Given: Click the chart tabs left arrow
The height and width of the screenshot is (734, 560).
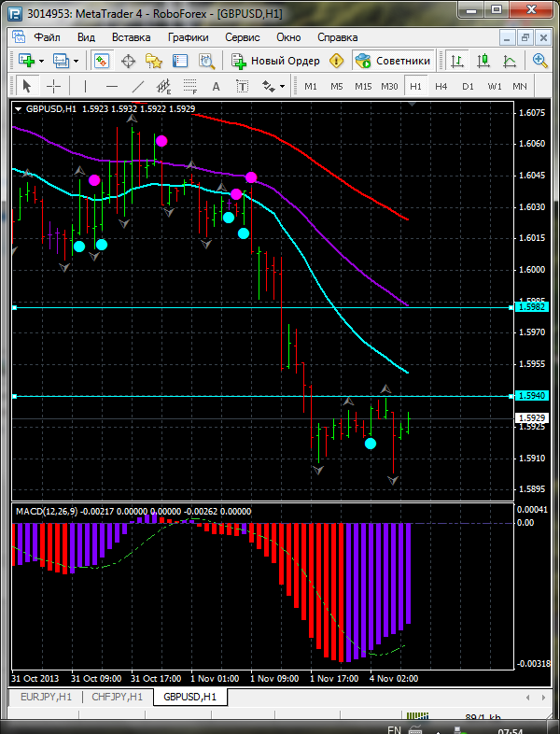Looking at the screenshot, I should click(527, 697).
